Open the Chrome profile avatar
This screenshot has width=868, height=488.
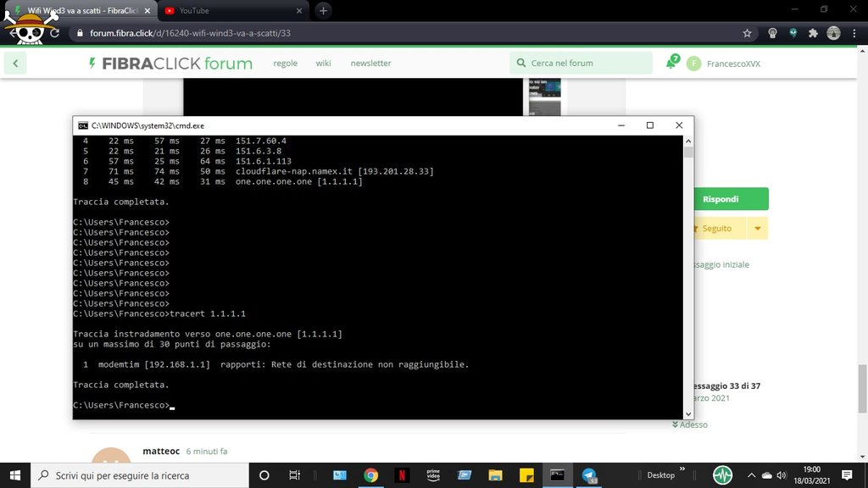tap(833, 33)
